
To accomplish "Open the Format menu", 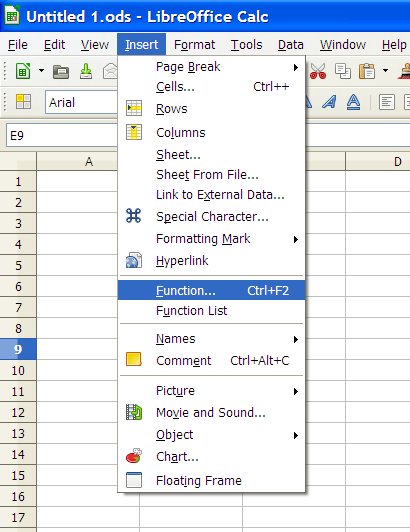I will coord(194,45).
